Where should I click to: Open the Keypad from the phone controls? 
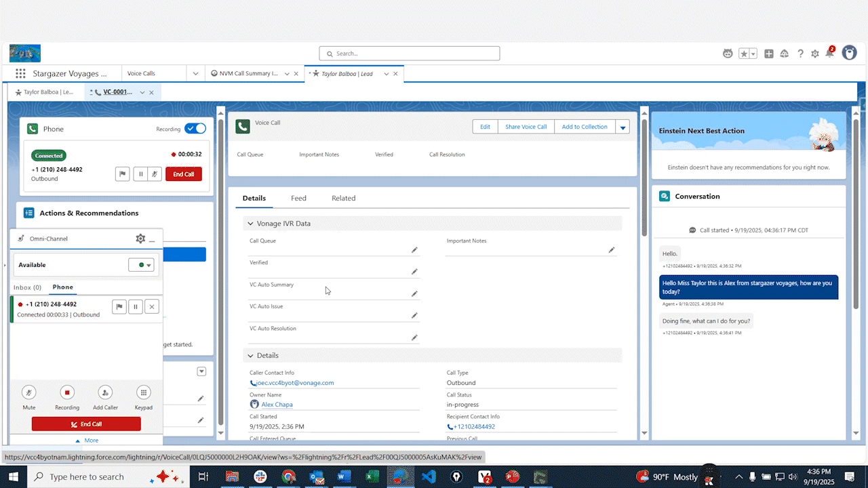(x=143, y=392)
